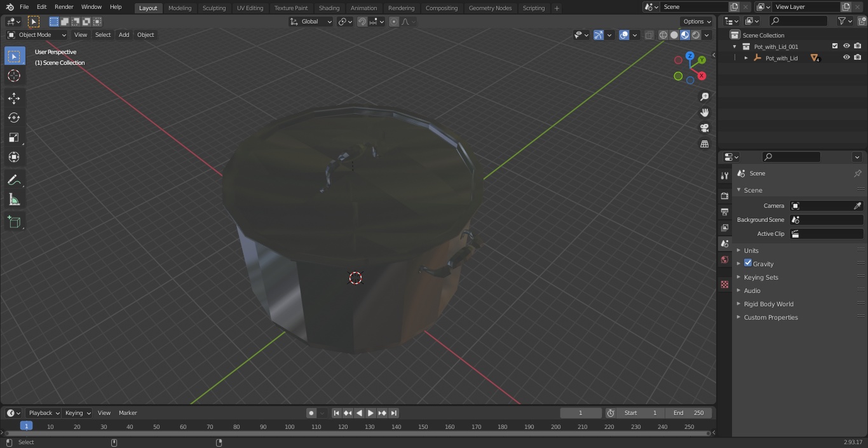Expand the Rigid Body World panel

point(799,304)
